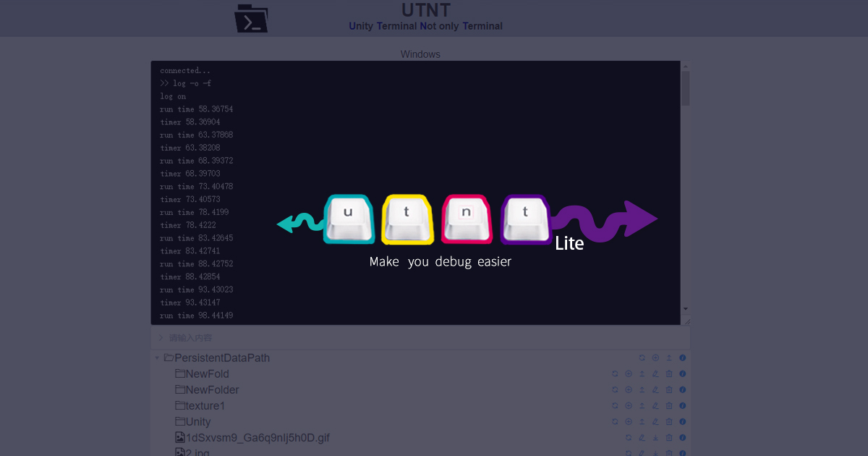Upload a file into Unity folder
This screenshot has height=456, width=868.
pyautogui.click(x=642, y=421)
